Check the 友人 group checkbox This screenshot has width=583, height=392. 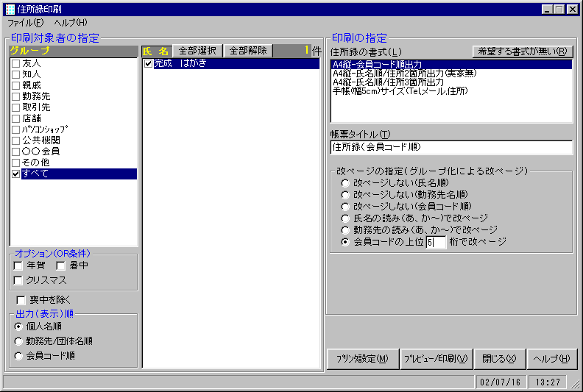pos(15,64)
